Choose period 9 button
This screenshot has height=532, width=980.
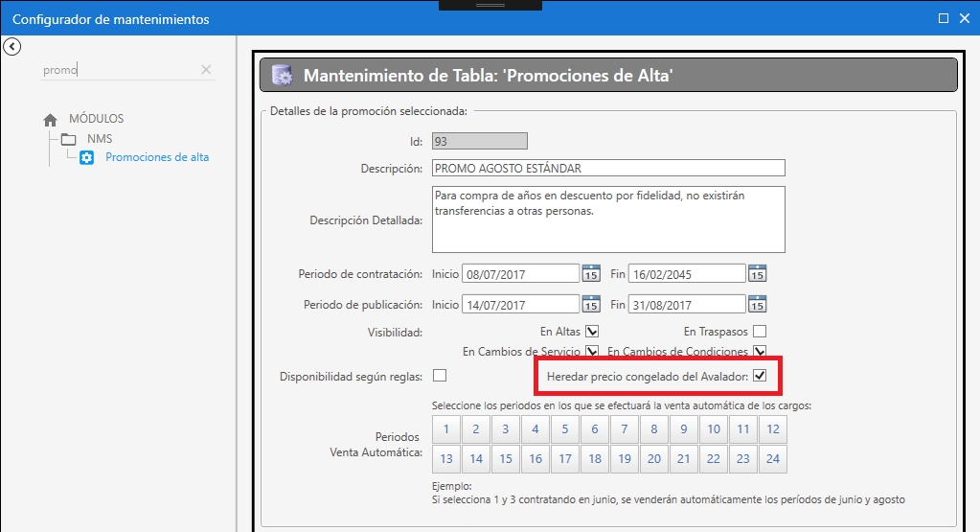(684, 429)
